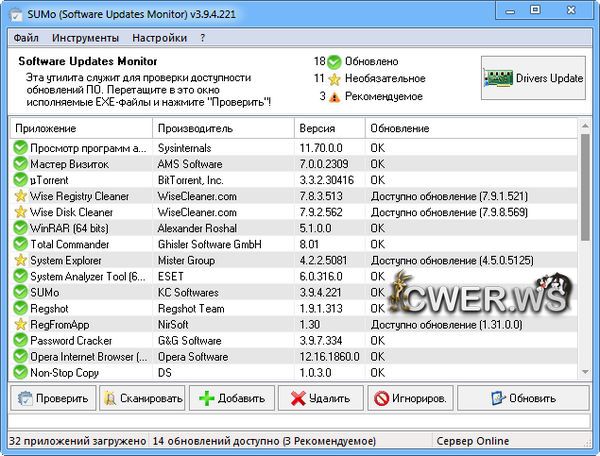Click the orange warning icon next to Рекомендуемое
600x456 pixels.
point(335,97)
